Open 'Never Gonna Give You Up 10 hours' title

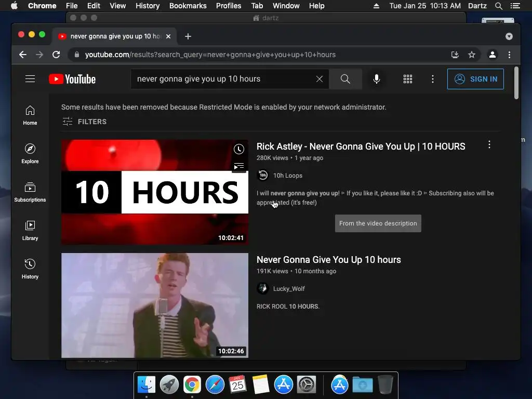pyautogui.click(x=328, y=260)
